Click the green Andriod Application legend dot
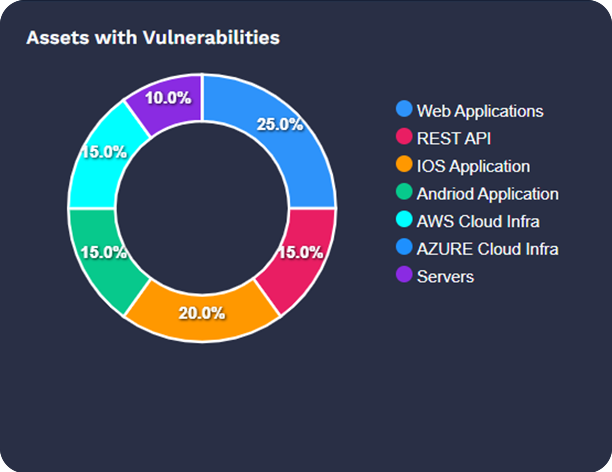This screenshot has height=472, width=612. 404,193
